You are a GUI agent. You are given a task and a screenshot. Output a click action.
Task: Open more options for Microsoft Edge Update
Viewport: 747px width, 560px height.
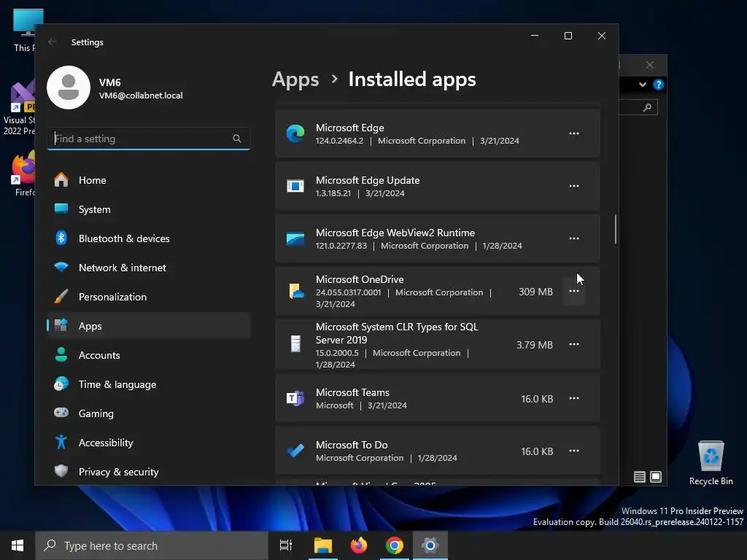click(x=573, y=186)
